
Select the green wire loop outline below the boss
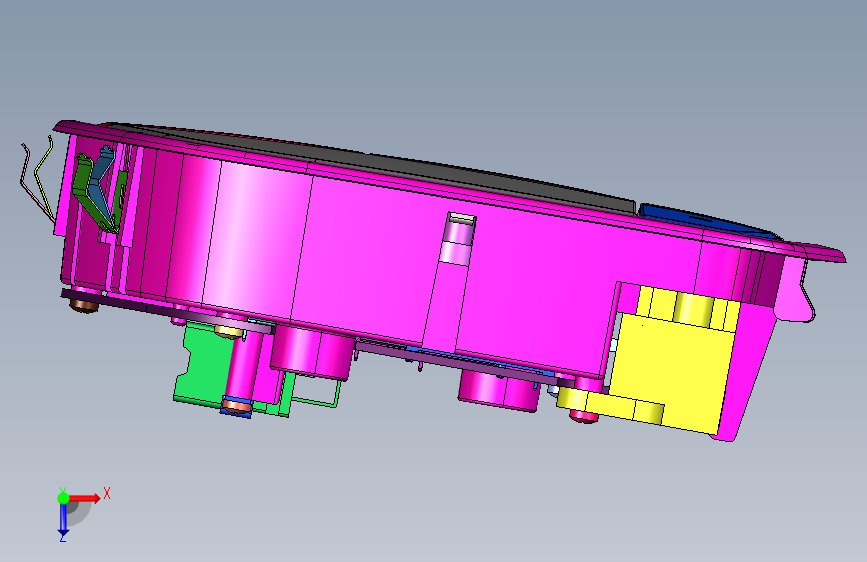(x=315, y=391)
